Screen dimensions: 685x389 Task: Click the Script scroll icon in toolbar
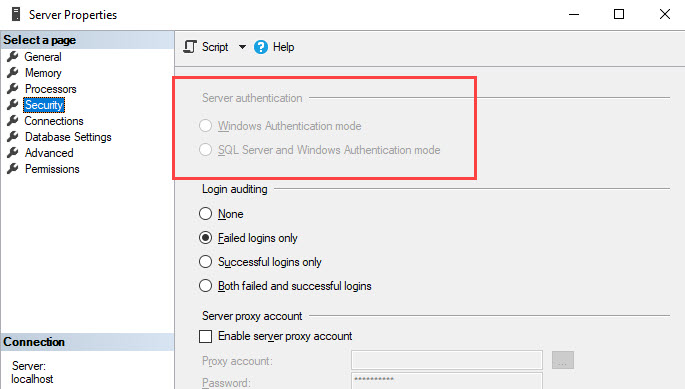click(x=190, y=47)
